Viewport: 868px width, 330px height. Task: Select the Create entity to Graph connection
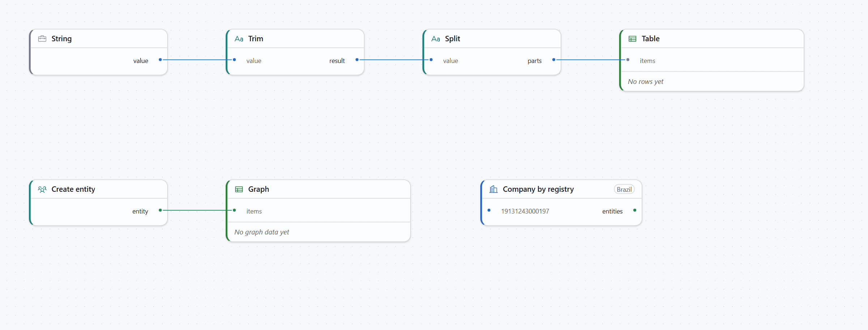[197, 210]
